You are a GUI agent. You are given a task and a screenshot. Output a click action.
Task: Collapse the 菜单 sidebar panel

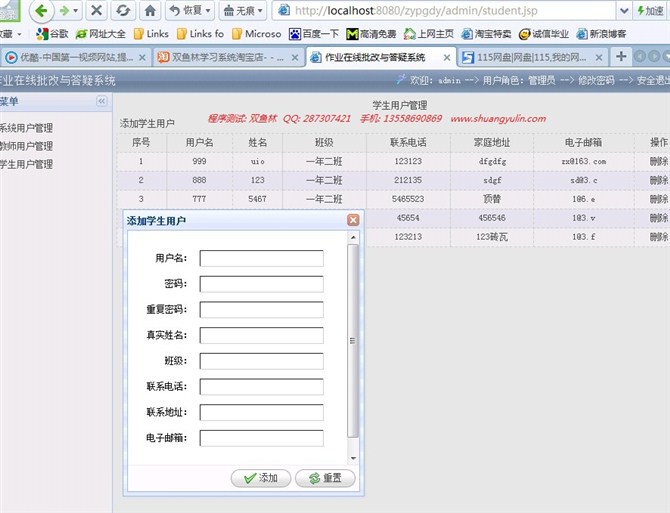pos(102,101)
